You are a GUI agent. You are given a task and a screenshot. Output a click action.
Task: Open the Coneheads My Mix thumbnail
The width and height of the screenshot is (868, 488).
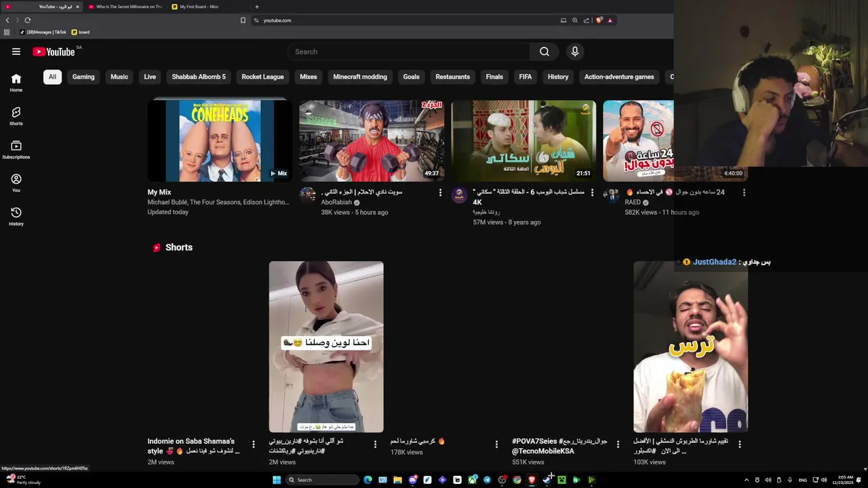click(220, 140)
